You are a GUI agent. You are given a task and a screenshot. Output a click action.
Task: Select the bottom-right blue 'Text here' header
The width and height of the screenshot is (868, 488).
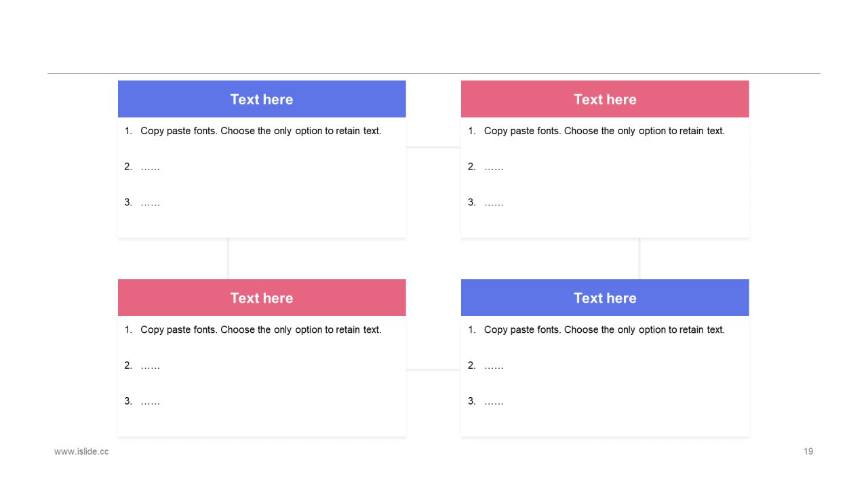605,298
